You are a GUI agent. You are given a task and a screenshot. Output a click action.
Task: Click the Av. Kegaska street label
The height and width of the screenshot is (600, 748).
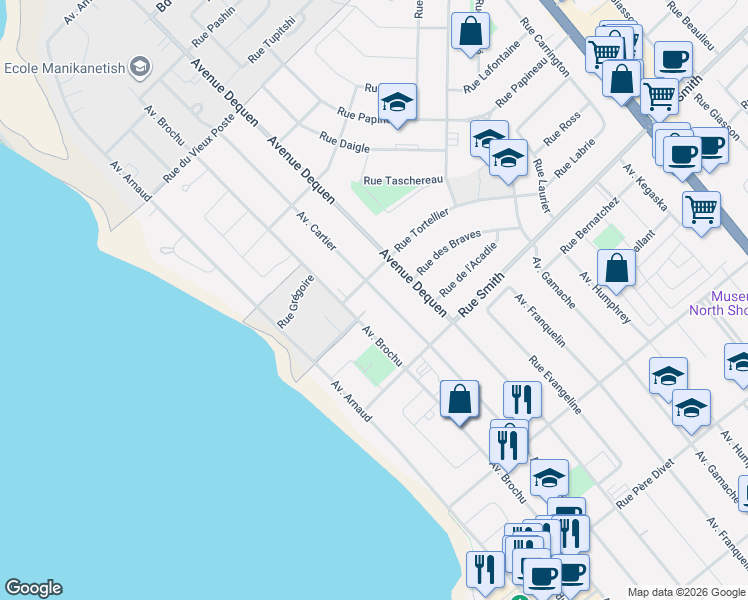click(645, 187)
